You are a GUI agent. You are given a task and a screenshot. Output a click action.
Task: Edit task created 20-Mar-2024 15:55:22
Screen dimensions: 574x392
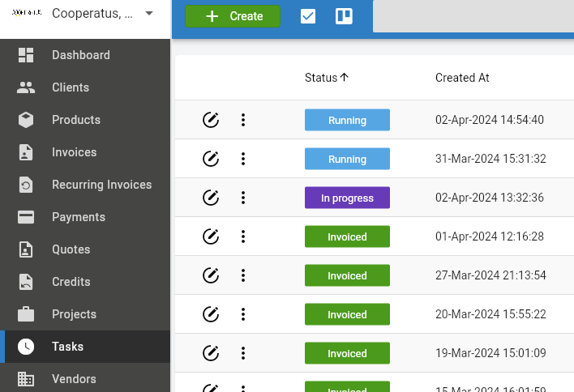point(211,314)
